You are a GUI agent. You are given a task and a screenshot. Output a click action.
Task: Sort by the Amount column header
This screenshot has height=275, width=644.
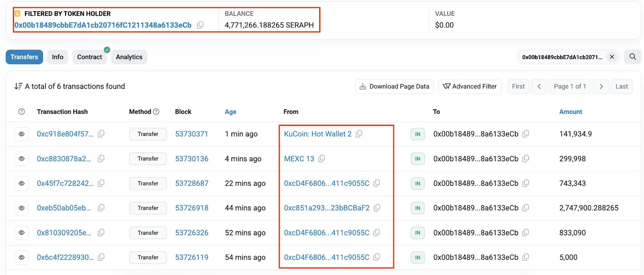pyautogui.click(x=571, y=112)
